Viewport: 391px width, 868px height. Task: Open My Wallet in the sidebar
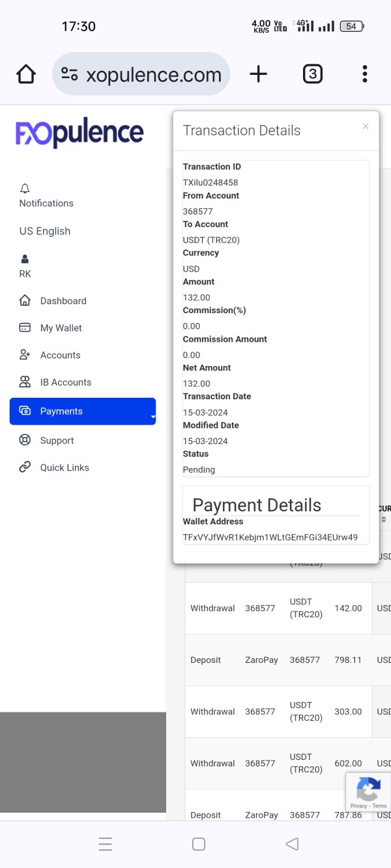click(61, 328)
